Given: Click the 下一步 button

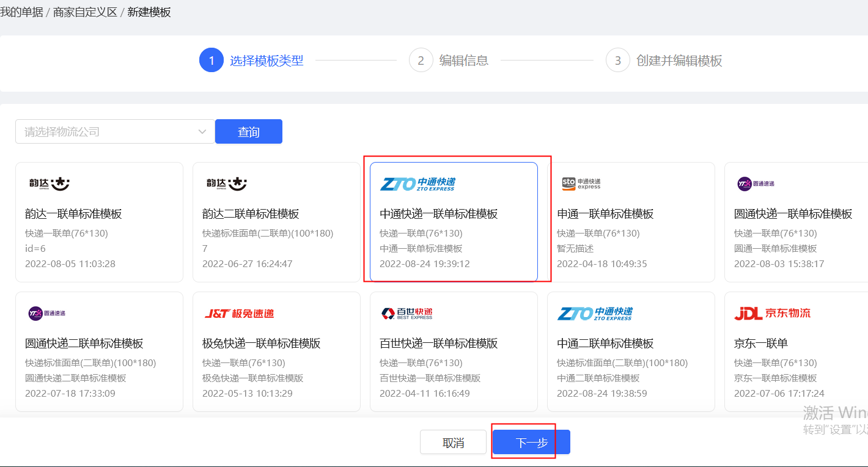Looking at the screenshot, I should pyautogui.click(x=531, y=443).
